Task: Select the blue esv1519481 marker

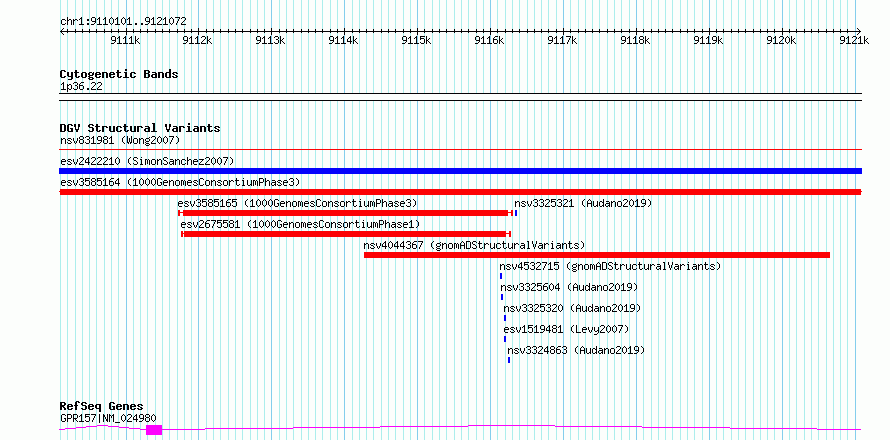Action: point(505,339)
